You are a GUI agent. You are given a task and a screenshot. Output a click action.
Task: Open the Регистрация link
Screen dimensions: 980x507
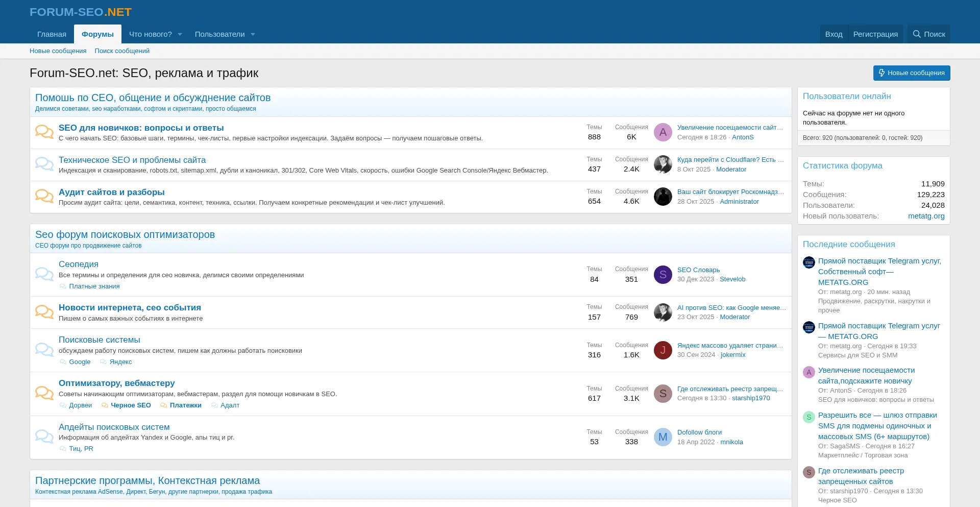[875, 34]
